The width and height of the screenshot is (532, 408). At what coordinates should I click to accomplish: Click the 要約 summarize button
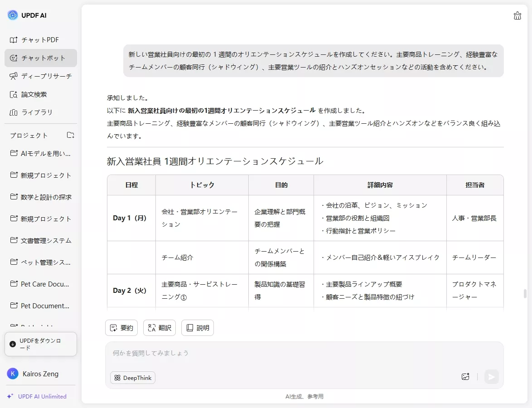121,327
